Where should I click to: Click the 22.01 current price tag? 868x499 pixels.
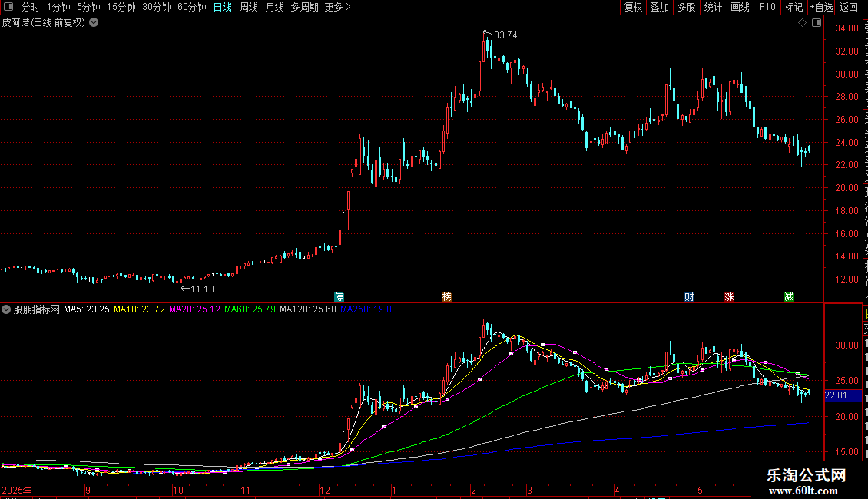point(843,395)
